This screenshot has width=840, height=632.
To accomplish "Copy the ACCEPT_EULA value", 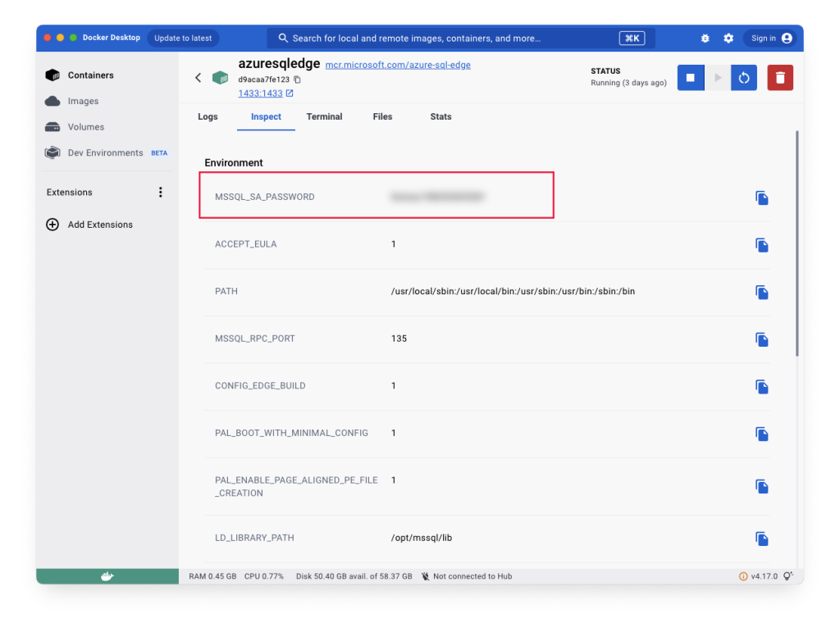I will tap(762, 245).
